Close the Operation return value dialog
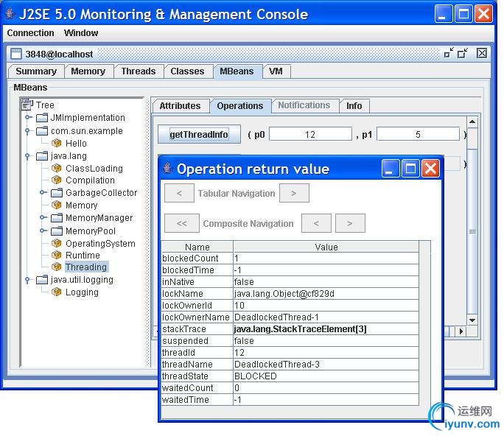Image resolution: width=504 pixels, height=436 pixels. (430, 169)
